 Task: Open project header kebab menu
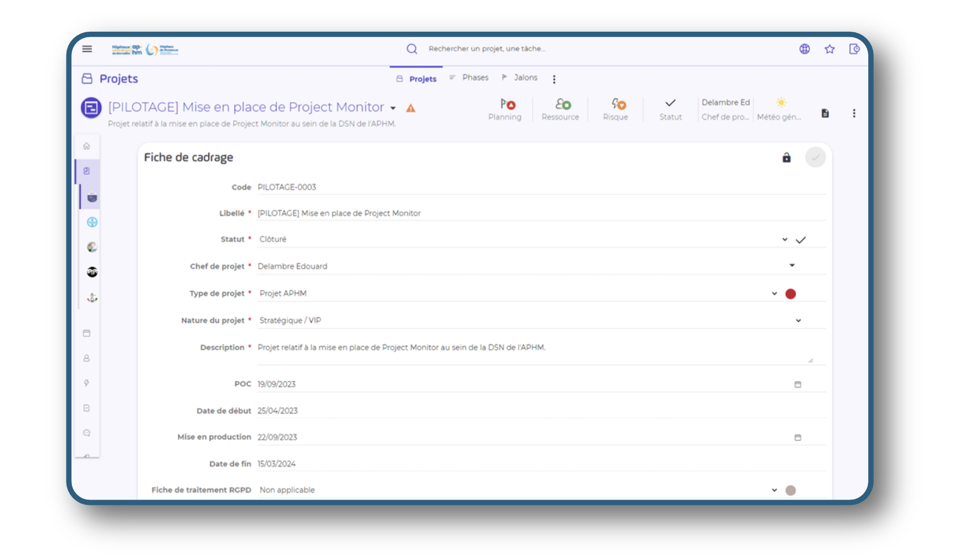point(854,113)
